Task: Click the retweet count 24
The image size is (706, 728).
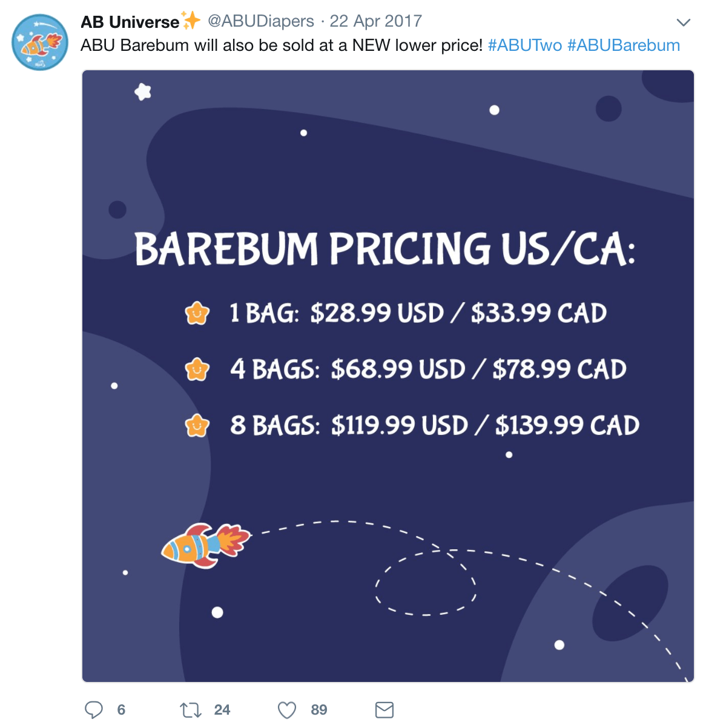Action: click(x=222, y=710)
